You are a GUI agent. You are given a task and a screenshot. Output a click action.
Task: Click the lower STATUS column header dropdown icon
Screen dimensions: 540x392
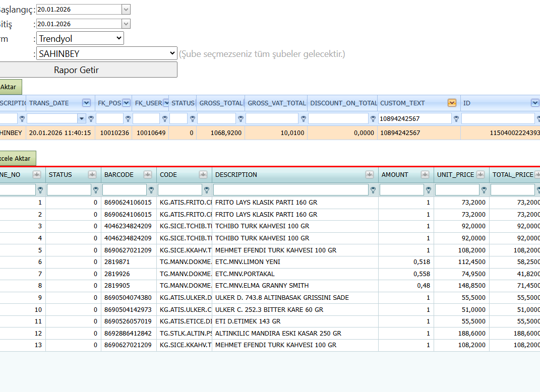tap(92, 174)
